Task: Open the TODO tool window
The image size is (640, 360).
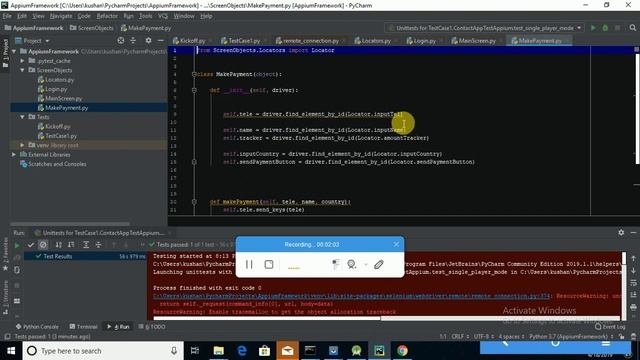Action: (x=152, y=327)
